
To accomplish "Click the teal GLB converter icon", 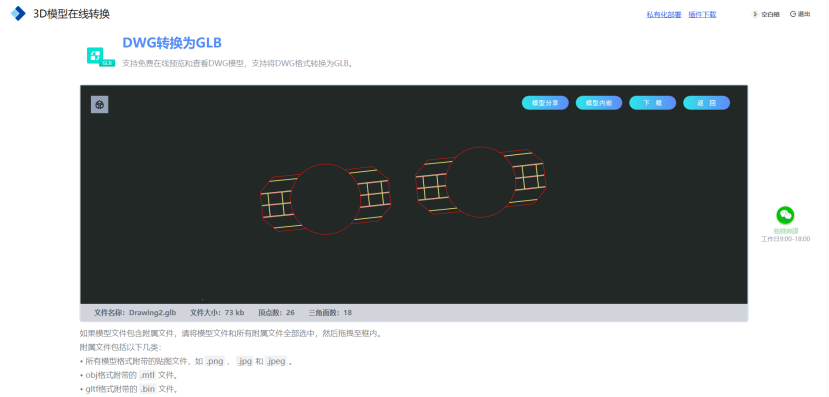I will (x=100, y=57).
